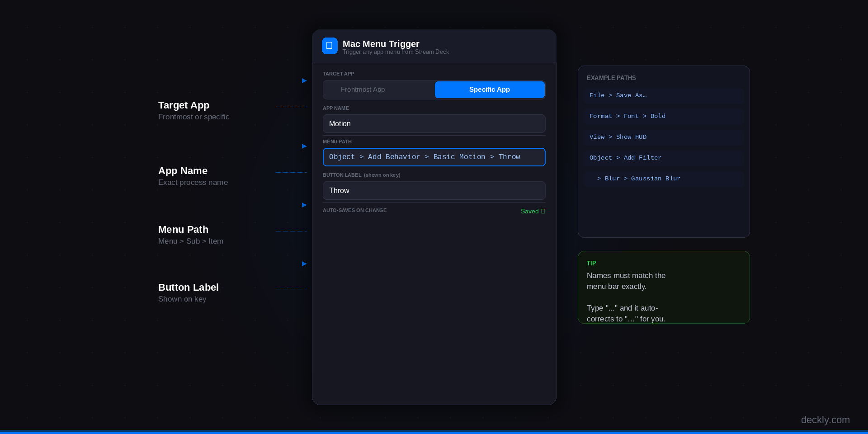
Task: Click the Button Label callout heading on left
Action: click(x=189, y=288)
